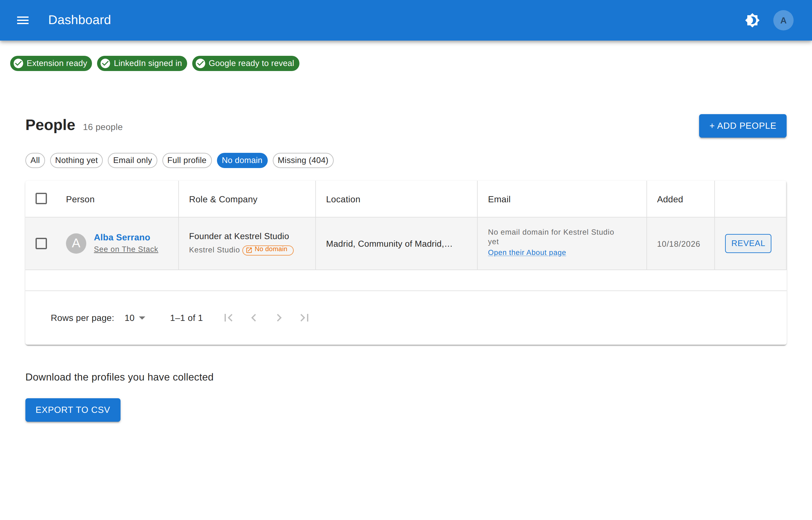Export profiles to CSV
The image size is (812, 520).
click(73, 410)
